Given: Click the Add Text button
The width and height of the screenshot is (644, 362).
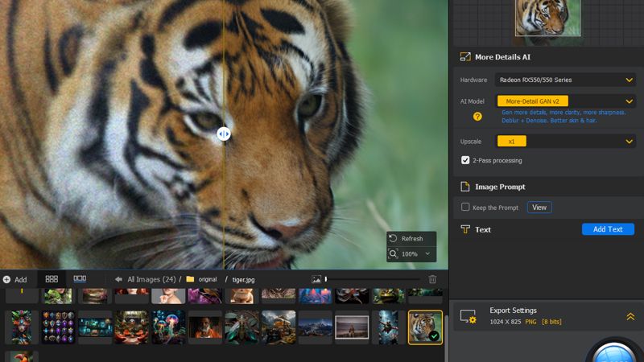Looking at the screenshot, I should (608, 229).
